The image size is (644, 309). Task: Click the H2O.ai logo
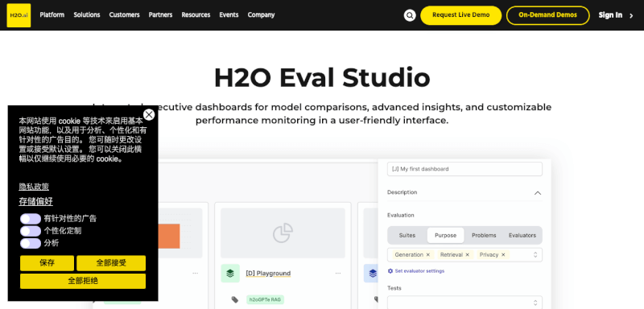19,15
